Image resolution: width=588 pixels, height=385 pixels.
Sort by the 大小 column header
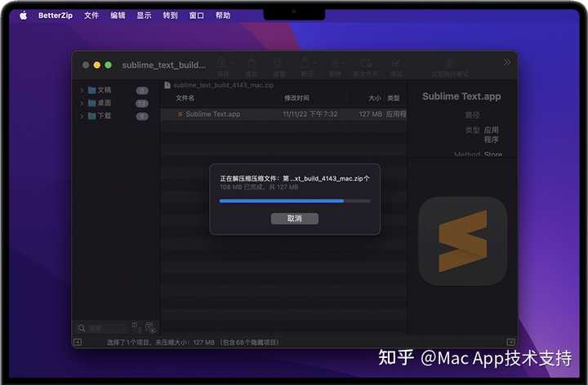pyautogui.click(x=375, y=98)
